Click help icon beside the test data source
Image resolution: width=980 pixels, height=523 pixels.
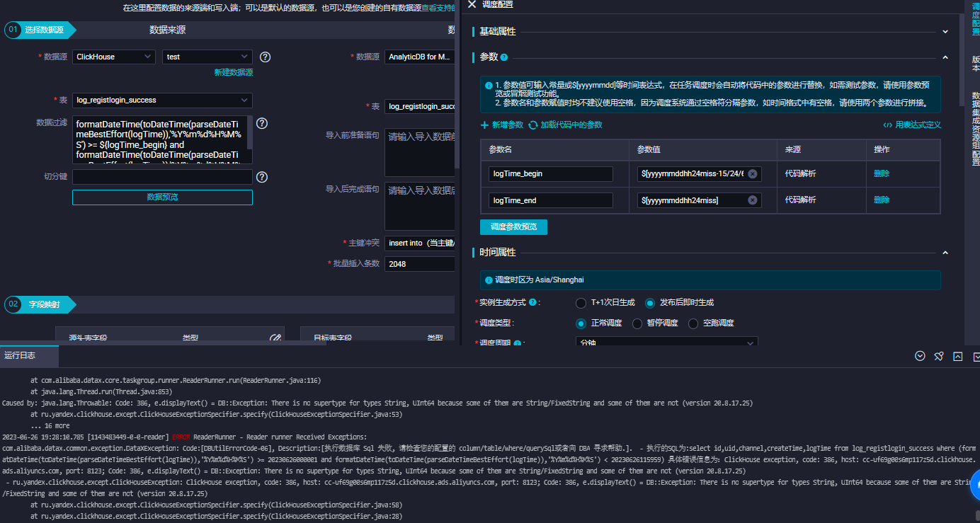[x=266, y=57]
